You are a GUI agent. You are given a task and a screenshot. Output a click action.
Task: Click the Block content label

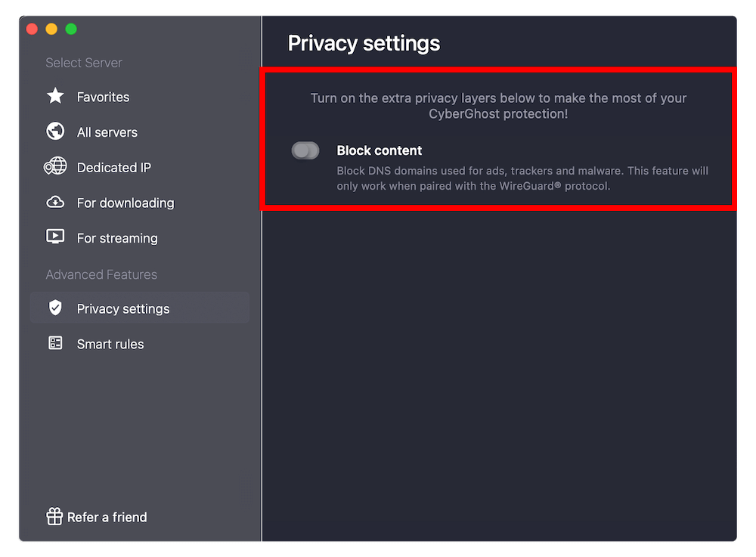[380, 150]
